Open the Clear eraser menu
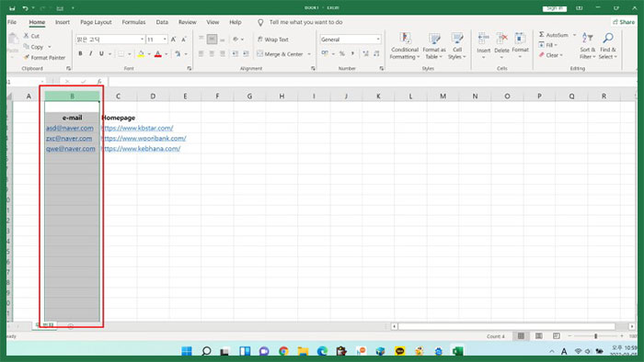Viewport: 644px width, 362px height. [x=550, y=55]
